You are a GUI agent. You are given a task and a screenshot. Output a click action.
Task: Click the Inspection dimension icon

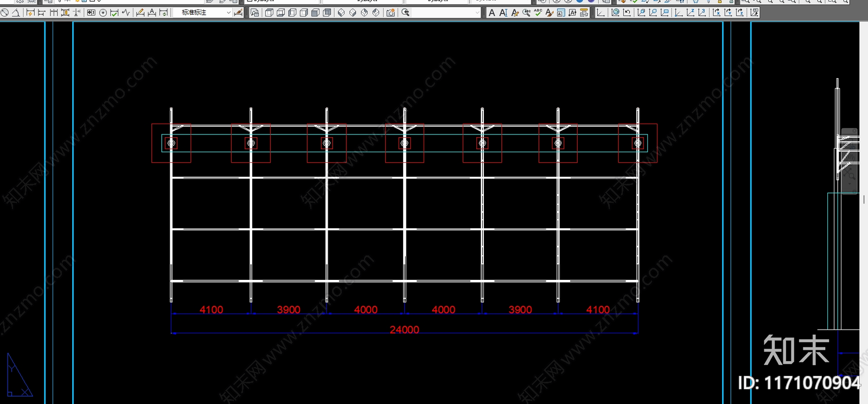[114, 12]
